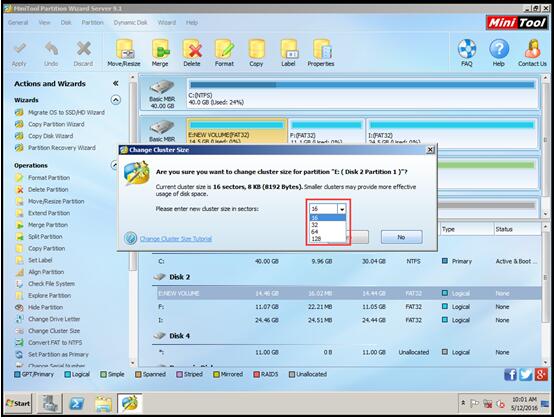Select the Move/Resize toolbar icon
Viewport: 554px width, 419px height.
pos(124,49)
